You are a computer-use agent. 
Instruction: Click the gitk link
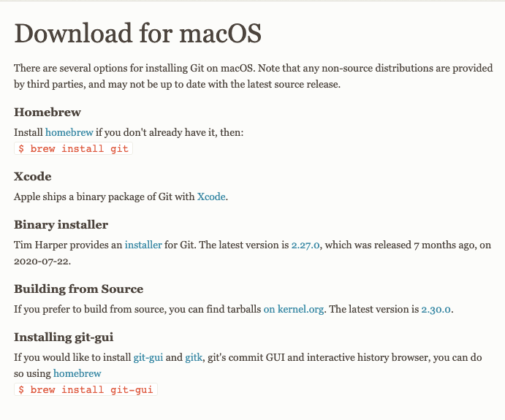[194, 358]
